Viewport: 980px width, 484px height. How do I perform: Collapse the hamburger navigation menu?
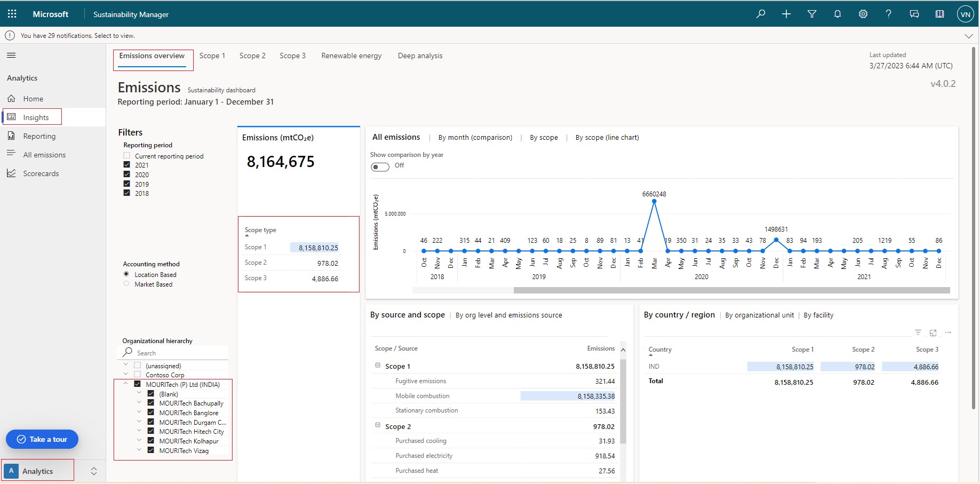(11, 55)
